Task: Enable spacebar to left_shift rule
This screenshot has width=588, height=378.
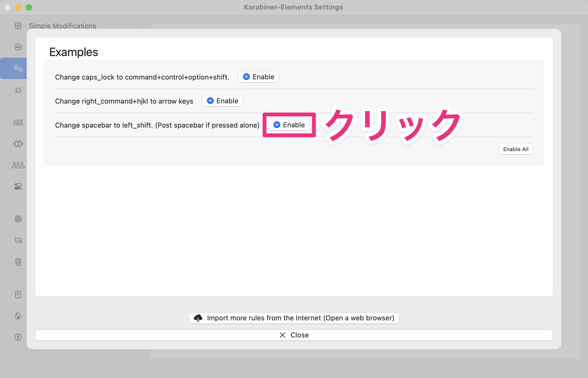Action: tap(289, 125)
